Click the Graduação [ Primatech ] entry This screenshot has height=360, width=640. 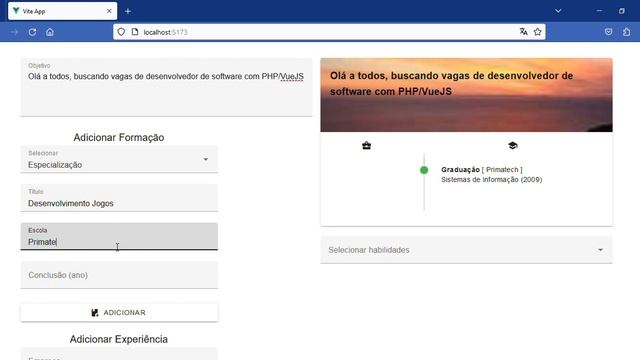click(482, 169)
